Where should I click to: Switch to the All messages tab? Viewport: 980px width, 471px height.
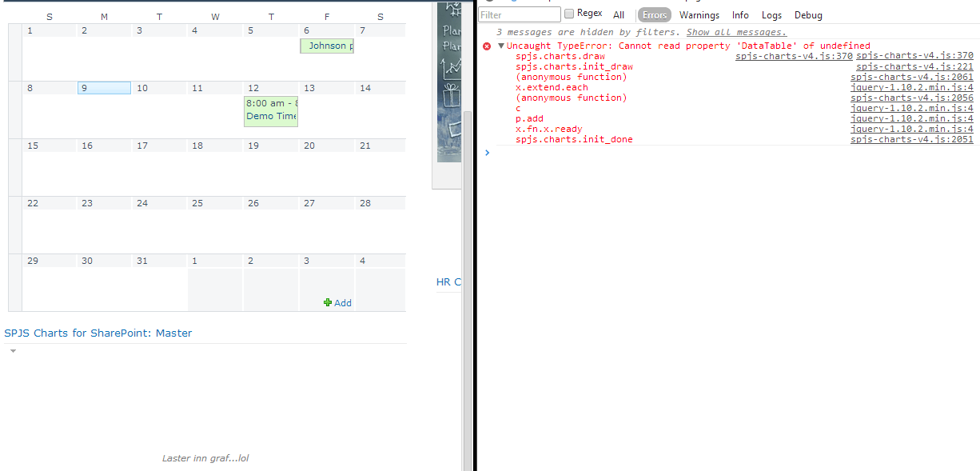(619, 14)
